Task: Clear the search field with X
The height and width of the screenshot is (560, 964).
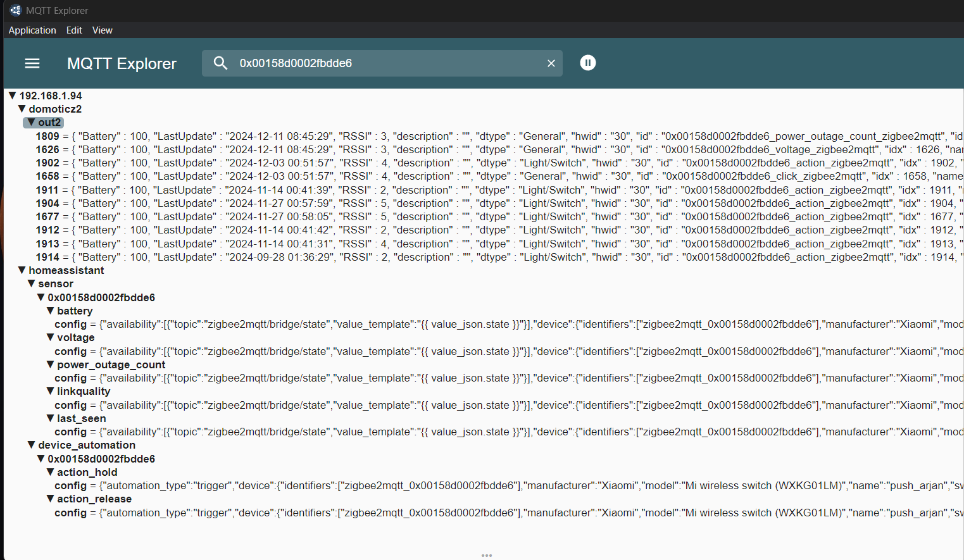Action: pyautogui.click(x=551, y=63)
